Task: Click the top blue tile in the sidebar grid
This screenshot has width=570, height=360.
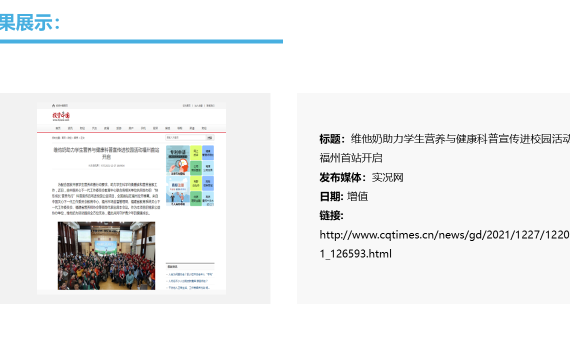Action: click(208, 152)
